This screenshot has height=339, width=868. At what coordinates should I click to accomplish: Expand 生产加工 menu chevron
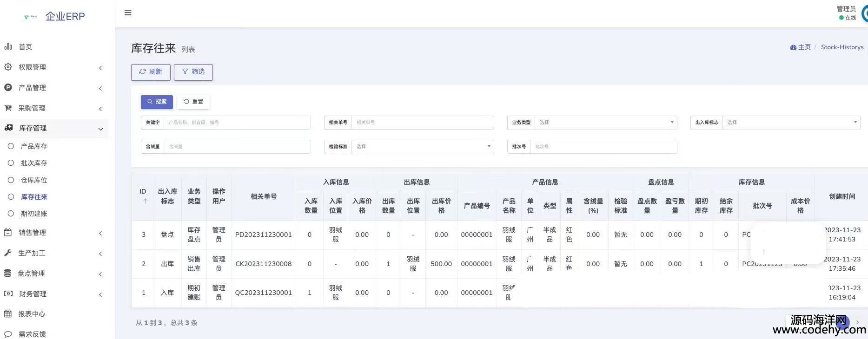100,254
